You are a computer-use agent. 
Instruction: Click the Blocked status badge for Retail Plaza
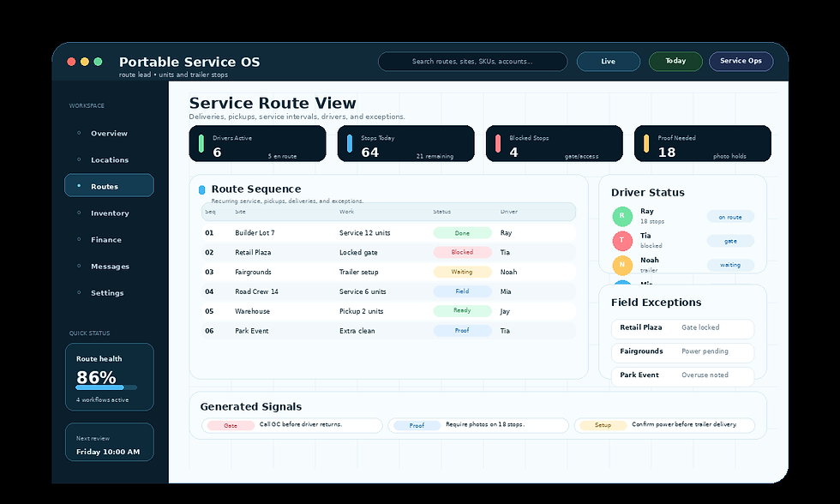pos(462,252)
